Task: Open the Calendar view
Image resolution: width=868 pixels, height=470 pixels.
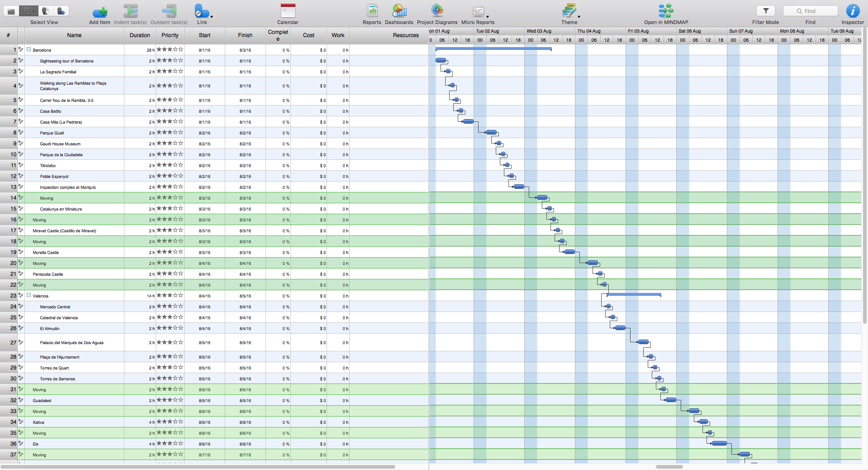Action: [x=288, y=11]
